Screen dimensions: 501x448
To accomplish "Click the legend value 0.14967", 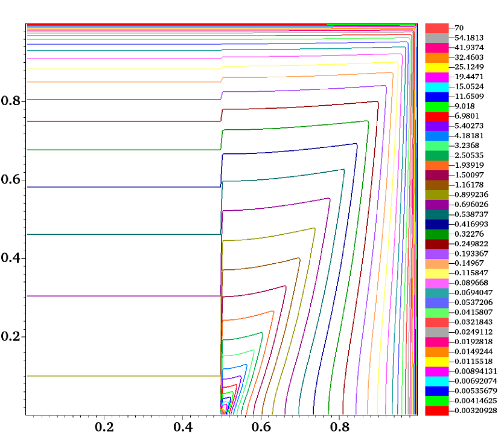I will pos(469,263).
